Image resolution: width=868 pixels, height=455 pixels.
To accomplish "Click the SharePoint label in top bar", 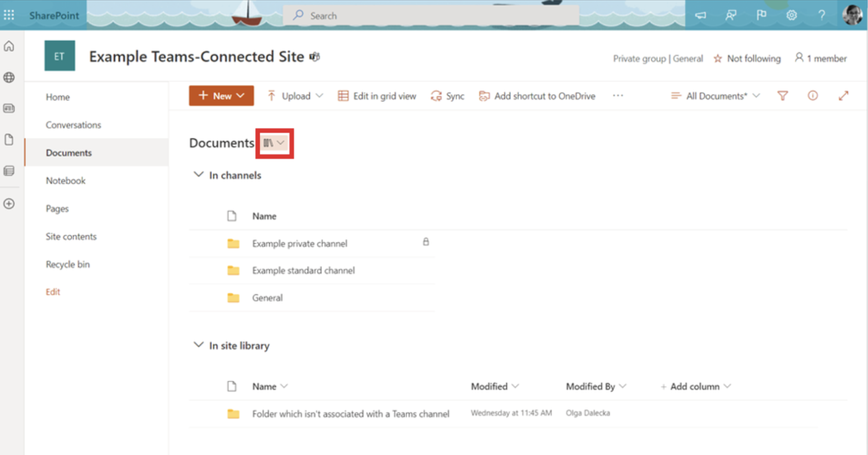I will (54, 16).
